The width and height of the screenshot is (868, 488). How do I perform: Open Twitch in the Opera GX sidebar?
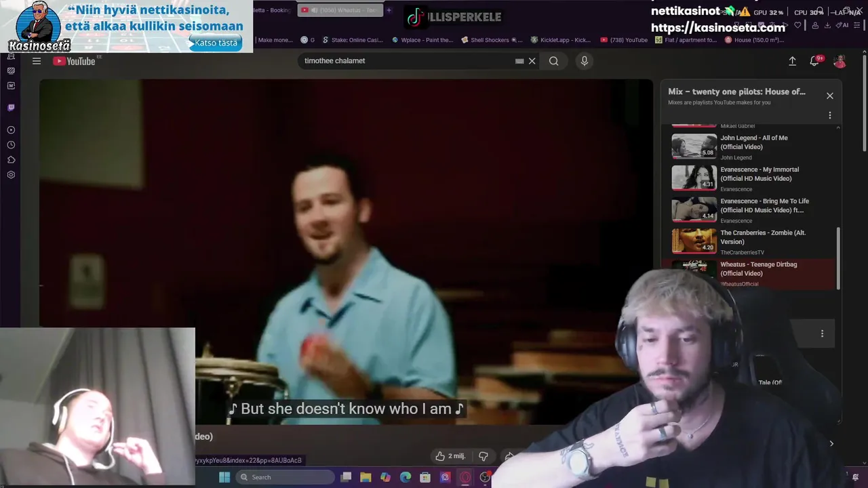pos(11,108)
